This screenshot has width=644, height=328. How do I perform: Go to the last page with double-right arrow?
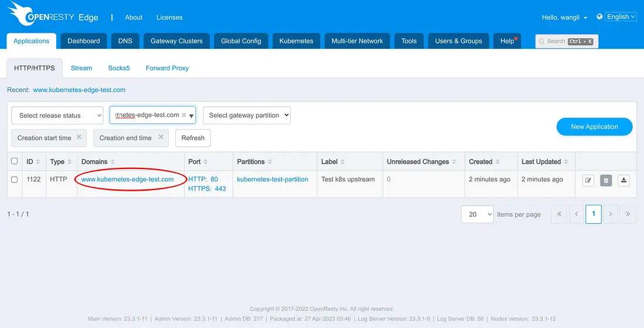tap(628, 214)
